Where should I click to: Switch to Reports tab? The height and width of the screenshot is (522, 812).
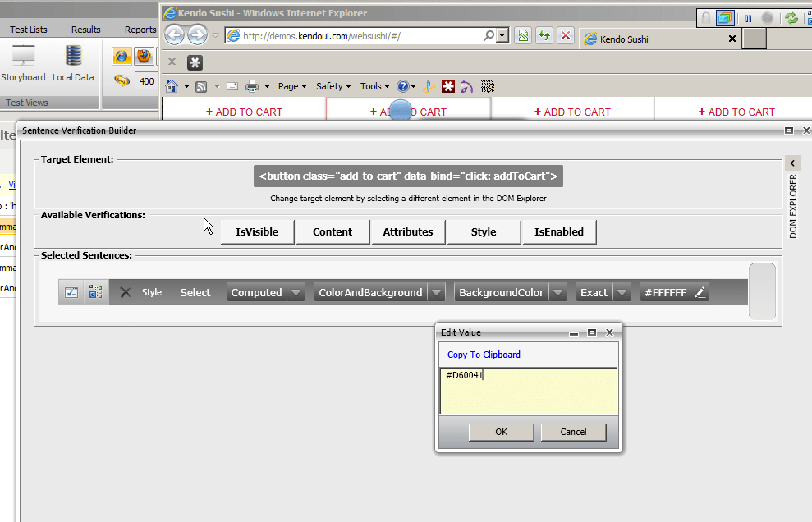click(x=140, y=30)
